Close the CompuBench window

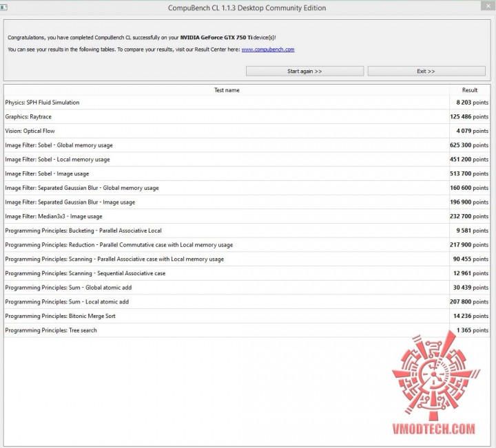click(x=488, y=6)
